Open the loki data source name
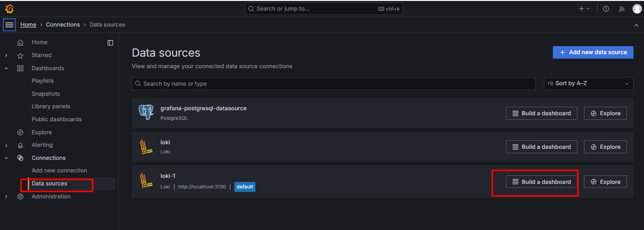The width and height of the screenshot is (644, 230). [165, 142]
